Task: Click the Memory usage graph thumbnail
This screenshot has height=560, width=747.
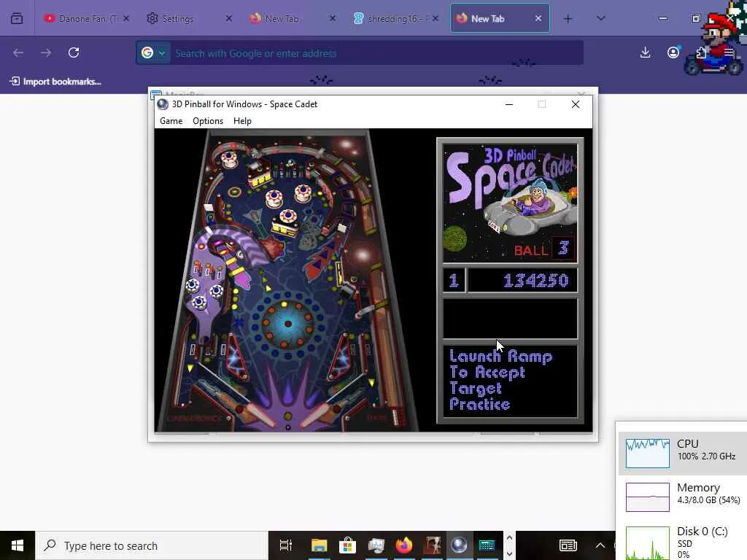Action: [648, 497]
